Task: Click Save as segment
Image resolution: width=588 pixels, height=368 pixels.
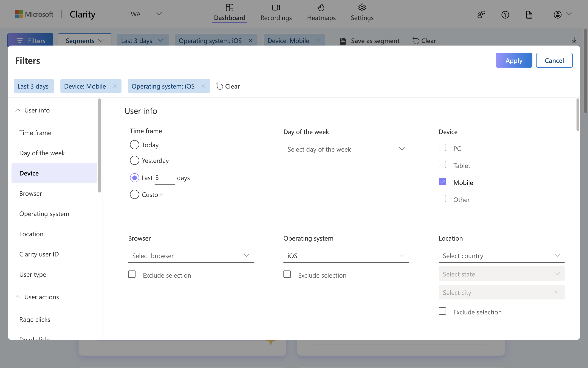Action: click(369, 41)
